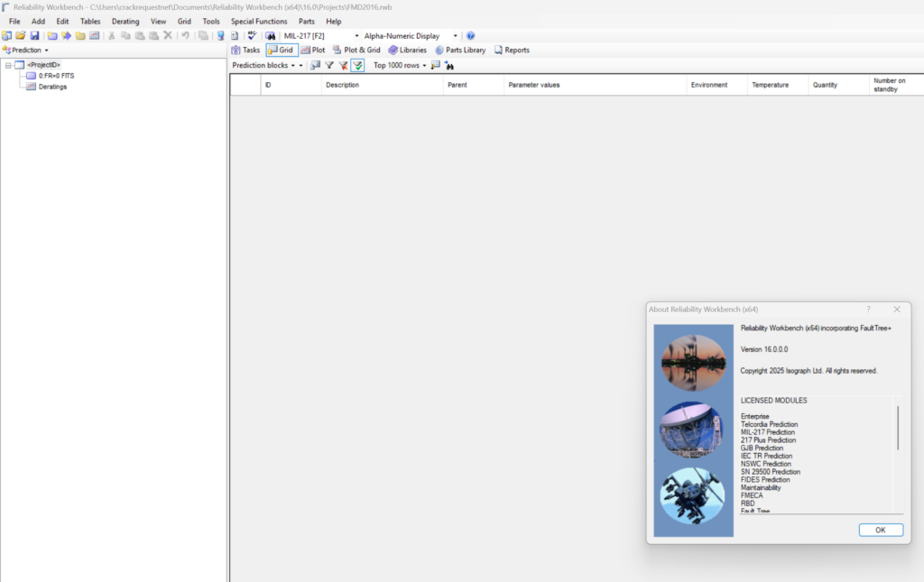
Task: Click the Description column header
Action: coord(383,85)
